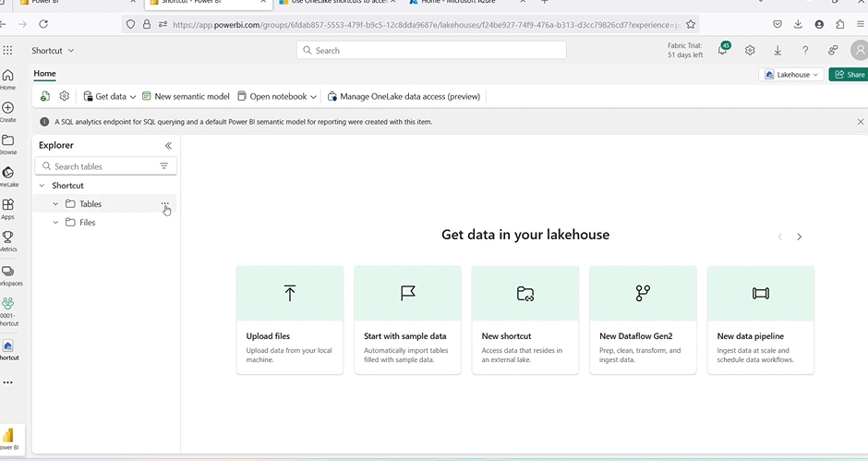
Task: Click the Share button
Action: point(850,74)
